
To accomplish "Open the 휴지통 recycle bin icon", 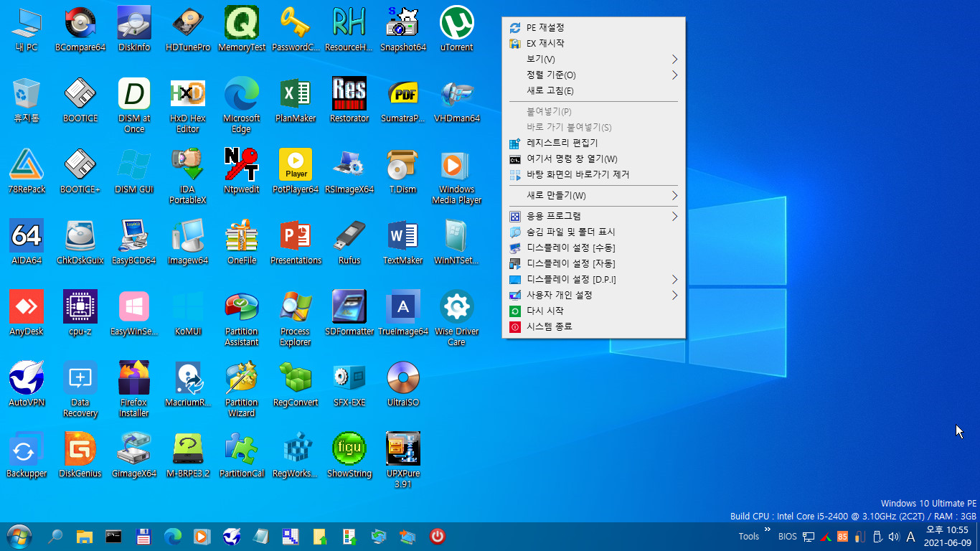I will coord(27,100).
